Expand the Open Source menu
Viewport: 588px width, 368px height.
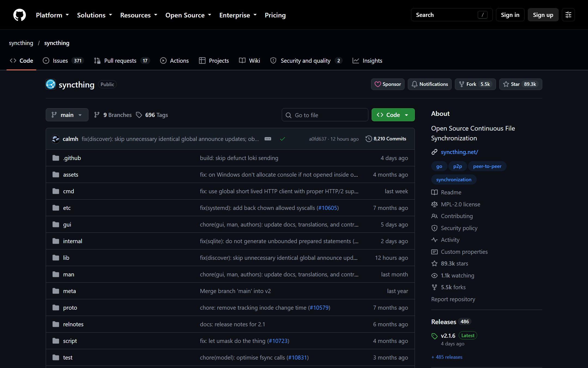(188, 15)
